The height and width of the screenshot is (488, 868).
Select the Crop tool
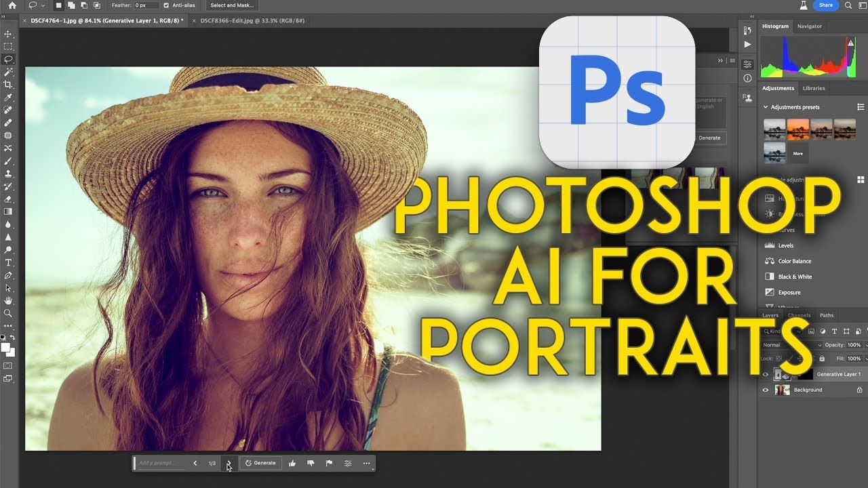[7, 84]
